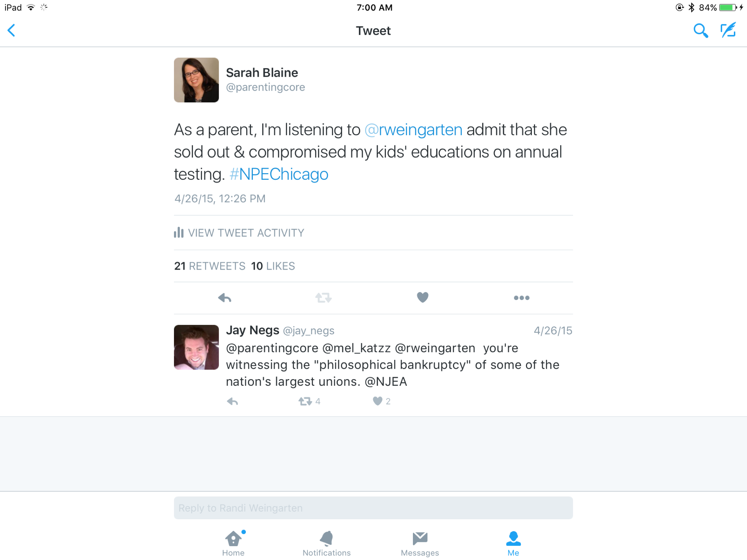Open the Messages tab
Viewport: 747px width, 560px height.
click(420, 543)
